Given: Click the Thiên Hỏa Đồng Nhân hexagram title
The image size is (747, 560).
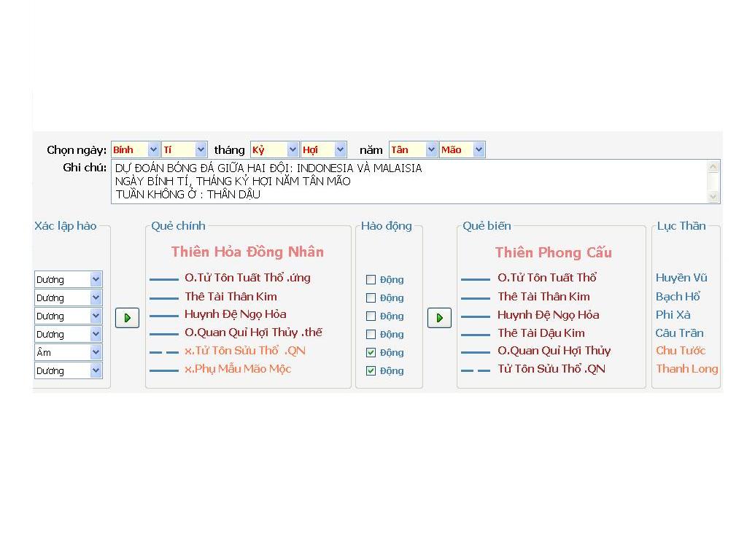Looking at the screenshot, I should point(247,252).
